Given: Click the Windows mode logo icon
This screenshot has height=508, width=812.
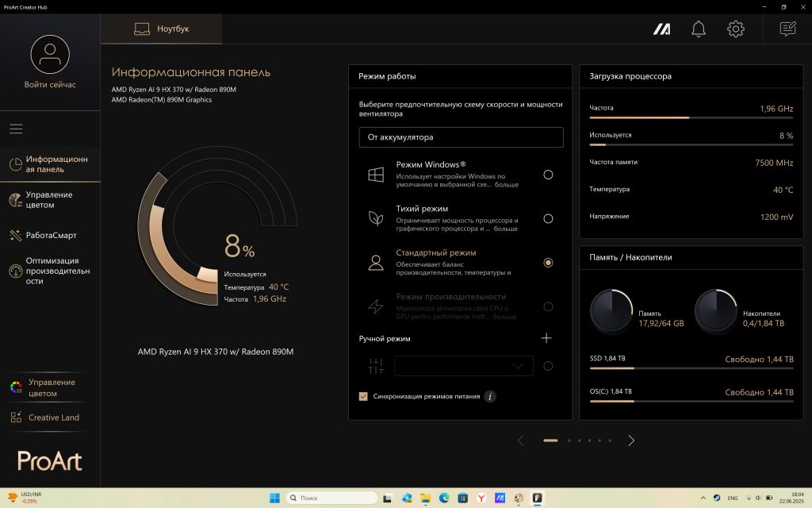Looking at the screenshot, I should click(x=376, y=175).
